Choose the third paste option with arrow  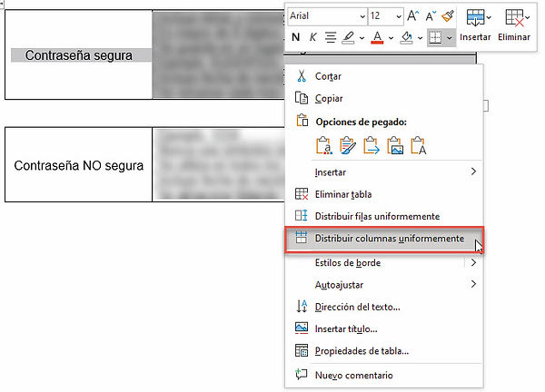pos(371,145)
